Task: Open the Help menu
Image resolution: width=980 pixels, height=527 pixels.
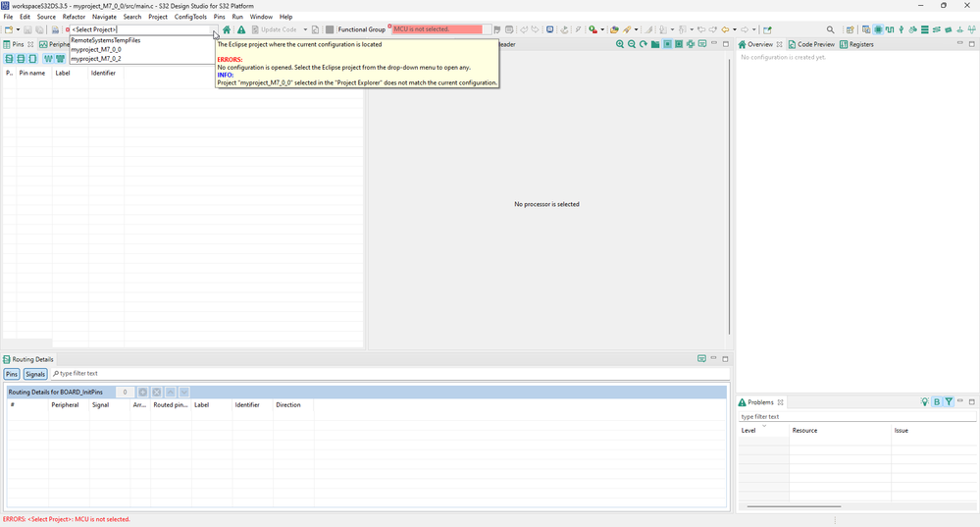Action: point(285,17)
